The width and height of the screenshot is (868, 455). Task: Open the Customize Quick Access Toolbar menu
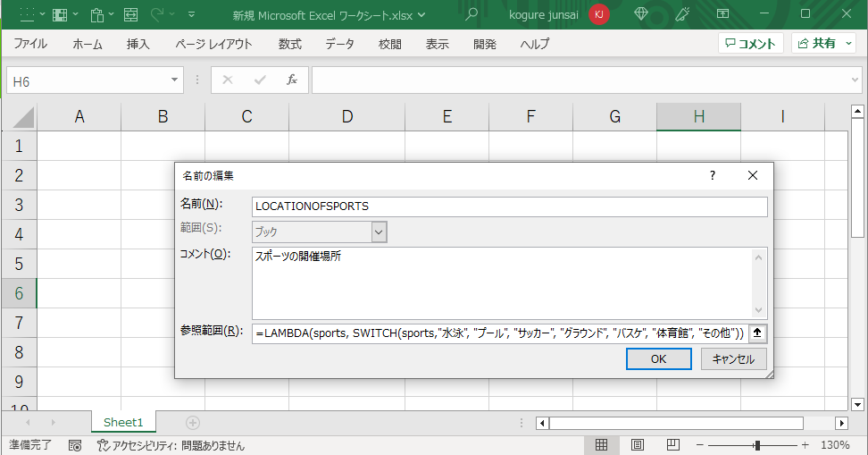tap(191, 15)
